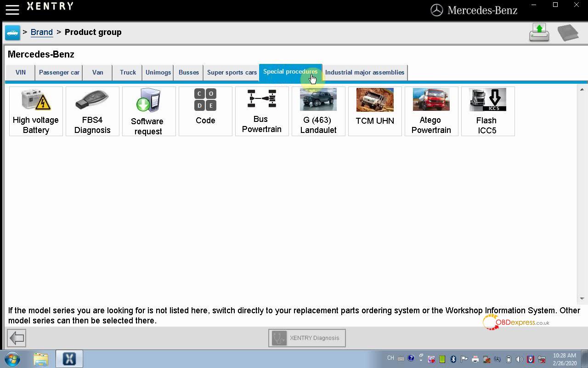Open Bus Powertrain procedure

click(x=262, y=111)
